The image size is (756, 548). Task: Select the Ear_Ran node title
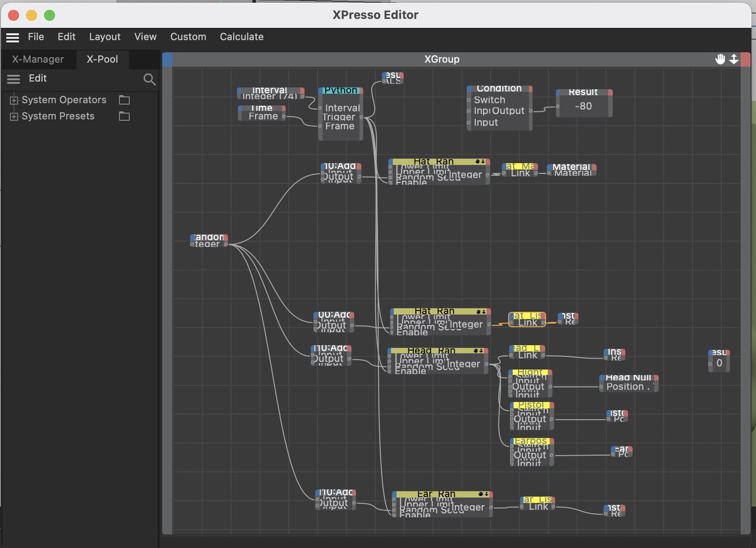[x=436, y=494]
